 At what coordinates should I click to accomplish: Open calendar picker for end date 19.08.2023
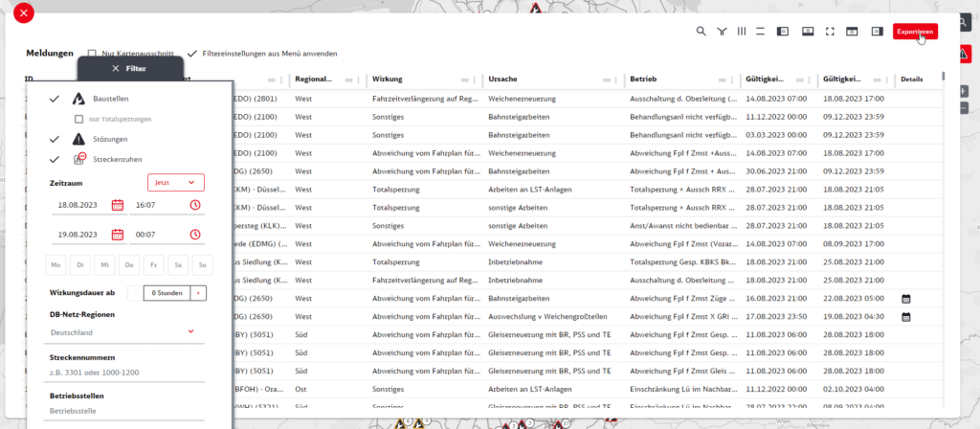(x=118, y=235)
